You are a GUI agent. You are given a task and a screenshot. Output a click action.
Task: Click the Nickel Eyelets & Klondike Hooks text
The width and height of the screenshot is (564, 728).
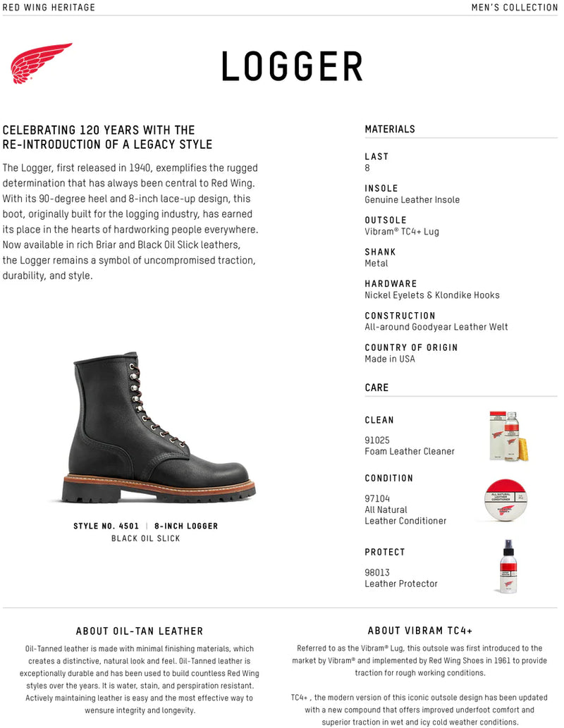tap(432, 295)
